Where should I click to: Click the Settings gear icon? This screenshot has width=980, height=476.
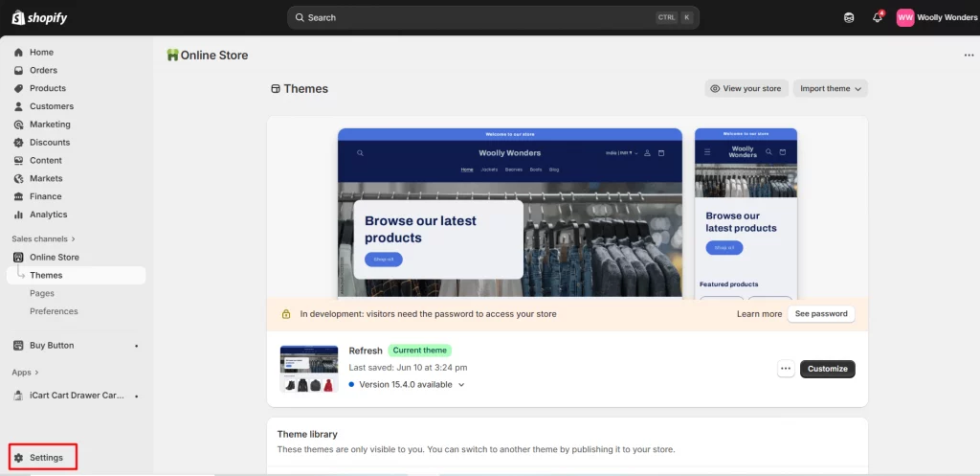[18, 458]
